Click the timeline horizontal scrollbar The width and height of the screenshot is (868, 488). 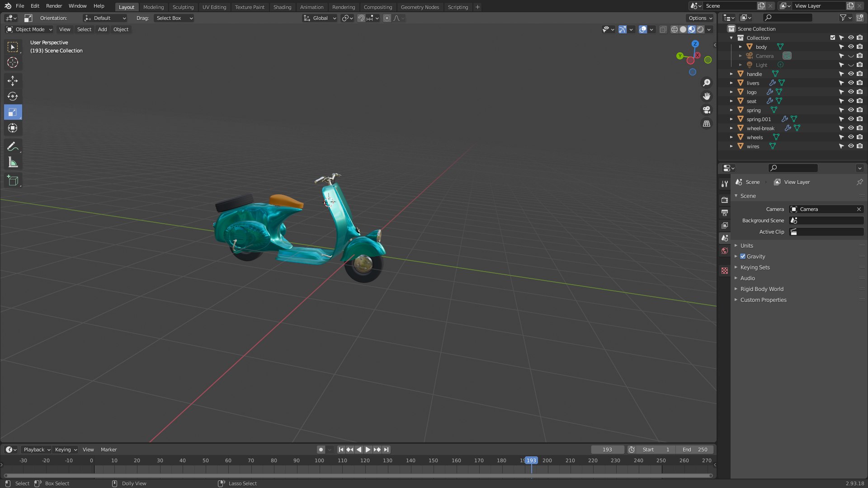point(358,475)
